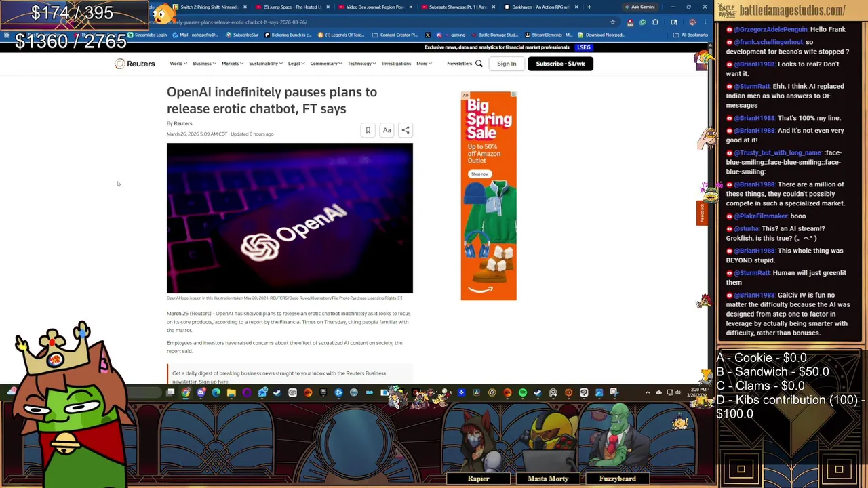
Task: Open the X bookmark icon
Action: pyautogui.click(x=427, y=35)
